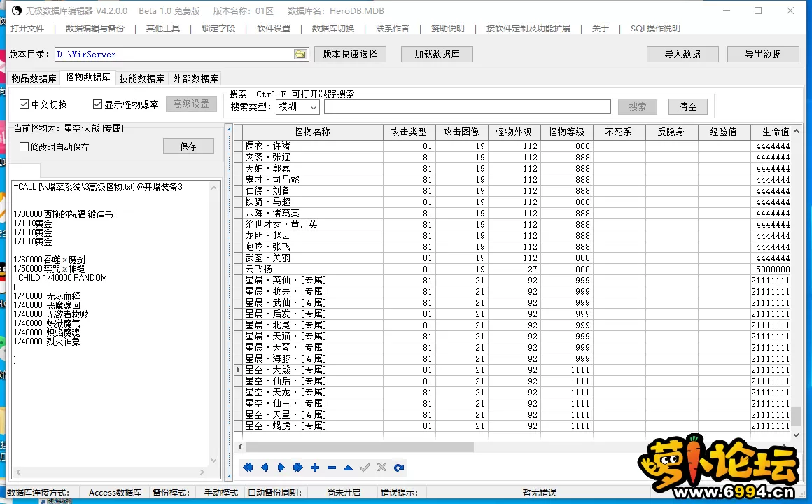The width and height of the screenshot is (812, 504).
Task: Open the 搜索类型 模糊 dropdown
Action: pyautogui.click(x=297, y=106)
